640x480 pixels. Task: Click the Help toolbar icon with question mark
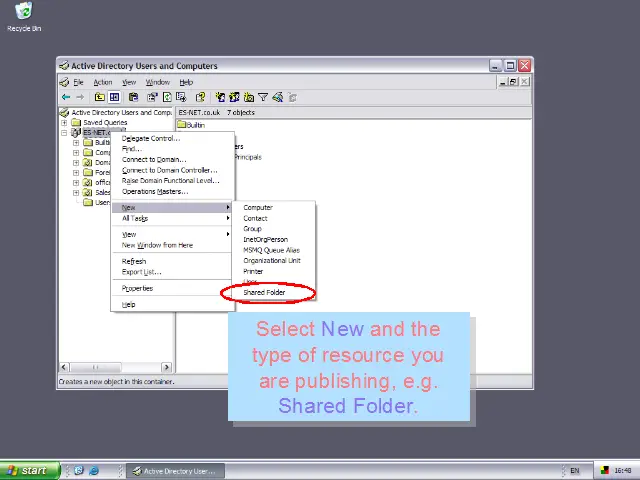(x=200, y=97)
